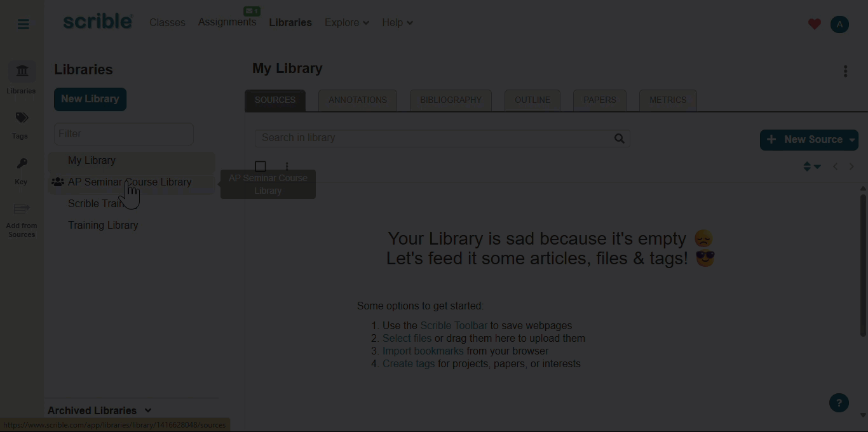
Task: Click the Select files link
Action: (407, 338)
